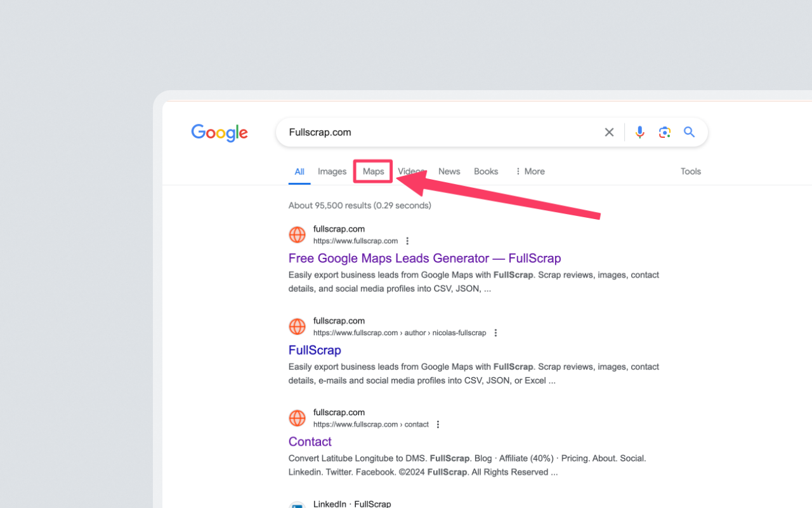Expand the More search categories menu
Image resolution: width=812 pixels, height=508 pixels.
pyautogui.click(x=530, y=171)
